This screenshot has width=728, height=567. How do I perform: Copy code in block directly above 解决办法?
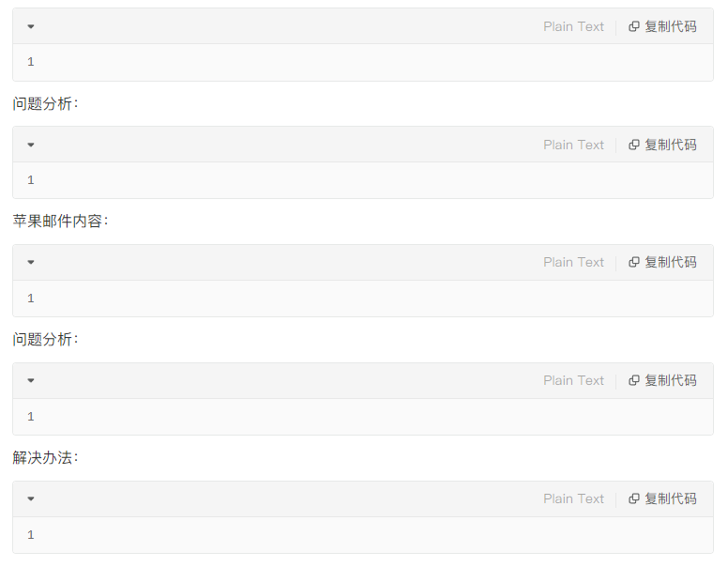click(662, 380)
